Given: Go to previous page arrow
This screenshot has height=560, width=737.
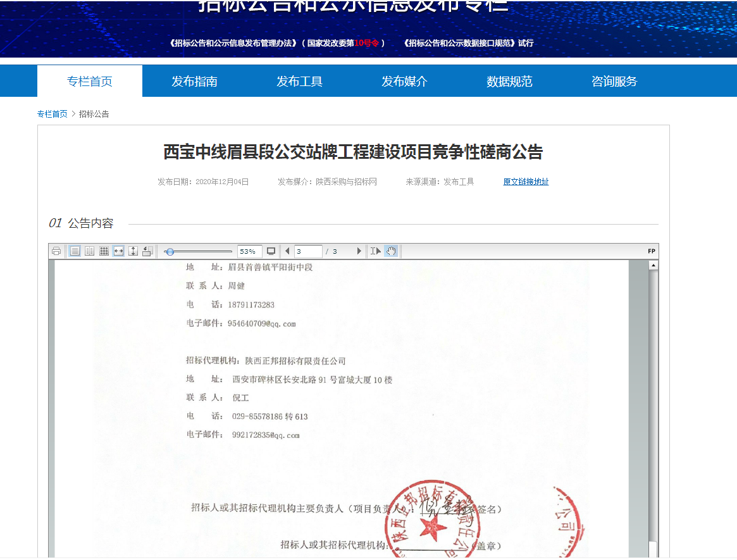Looking at the screenshot, I should click(x=287, y=251).
